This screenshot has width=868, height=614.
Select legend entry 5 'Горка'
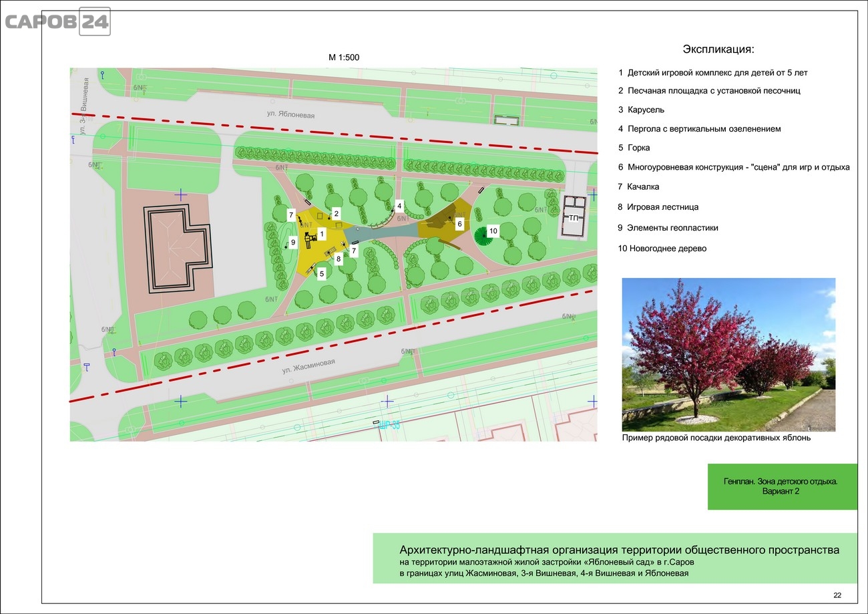(x=634, y=148)
